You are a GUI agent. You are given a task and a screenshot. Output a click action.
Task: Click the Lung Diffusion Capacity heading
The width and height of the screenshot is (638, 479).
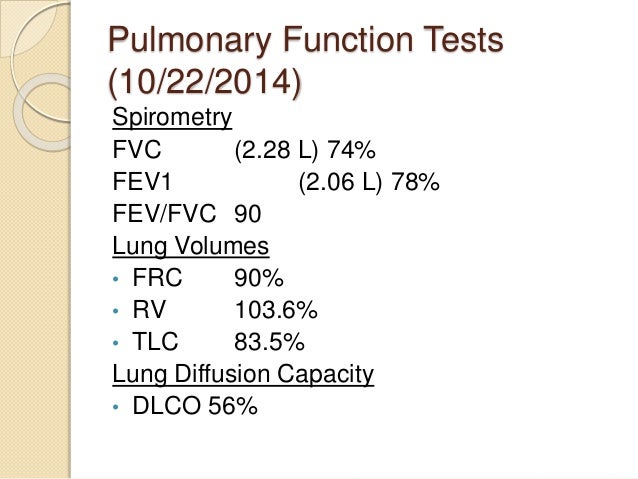tap(243, 374)
